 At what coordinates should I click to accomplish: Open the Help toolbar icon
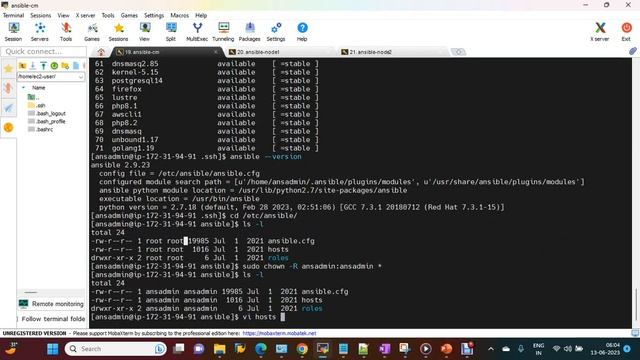[x=302, y=32]
